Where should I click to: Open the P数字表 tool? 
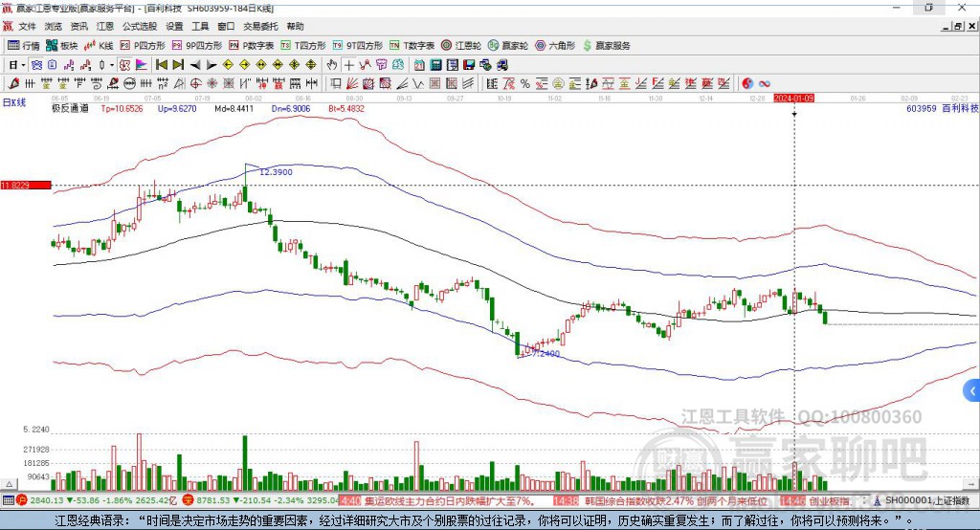[x=252, y=46]
